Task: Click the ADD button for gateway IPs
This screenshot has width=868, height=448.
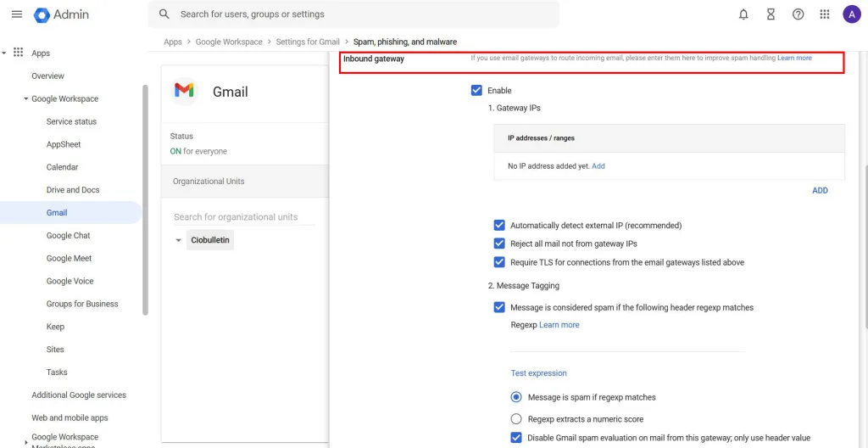Action: (x=820, y=190)
